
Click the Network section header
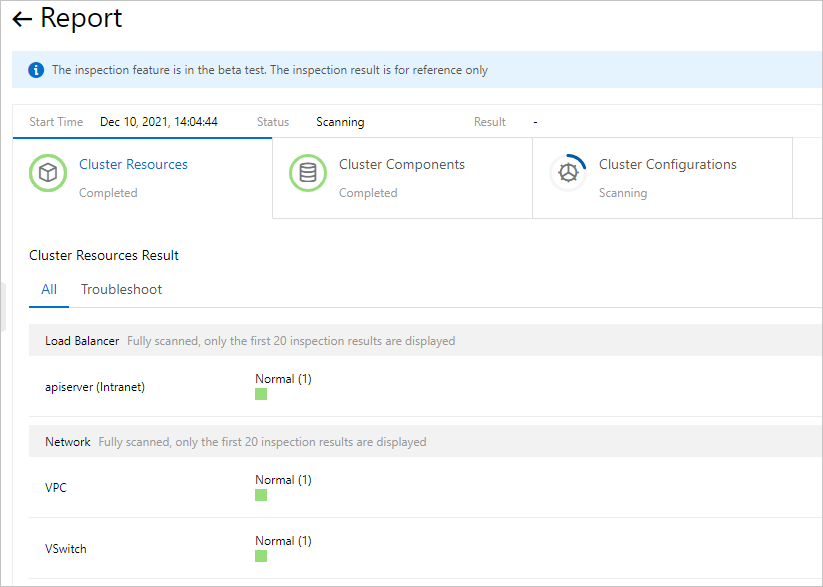pyautogui.click(x=68, y=442)
